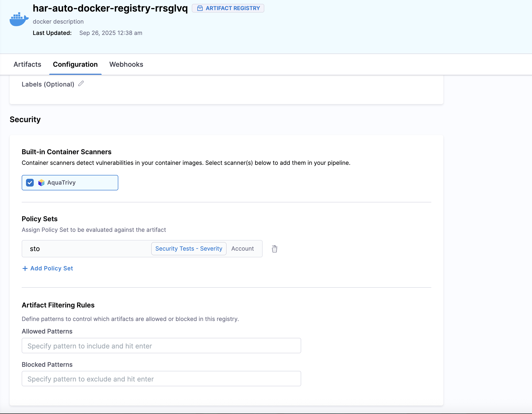
Task: Click the ARTIFACT REGISTRY badge text
Action: (233, 8)
